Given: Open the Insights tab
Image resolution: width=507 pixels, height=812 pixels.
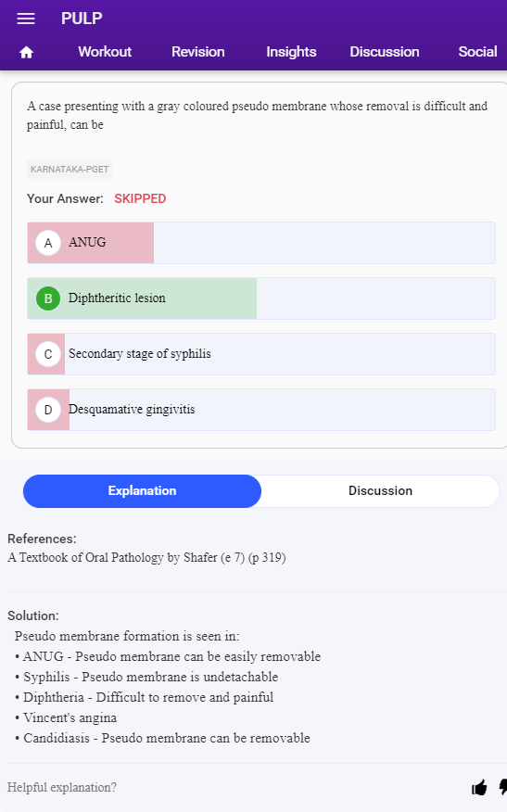Looking at the screenshot, I should pos(291,52).
